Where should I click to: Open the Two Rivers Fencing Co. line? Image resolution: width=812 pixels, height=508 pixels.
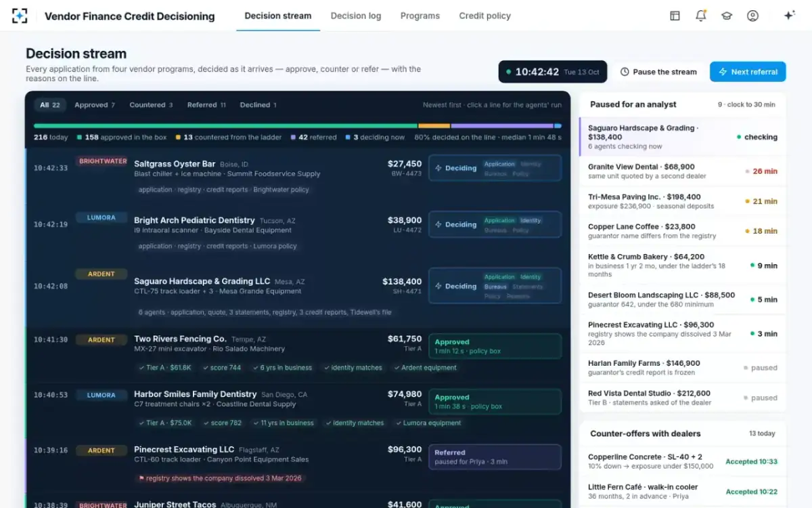pyautogui.click(x=298, y=355)
